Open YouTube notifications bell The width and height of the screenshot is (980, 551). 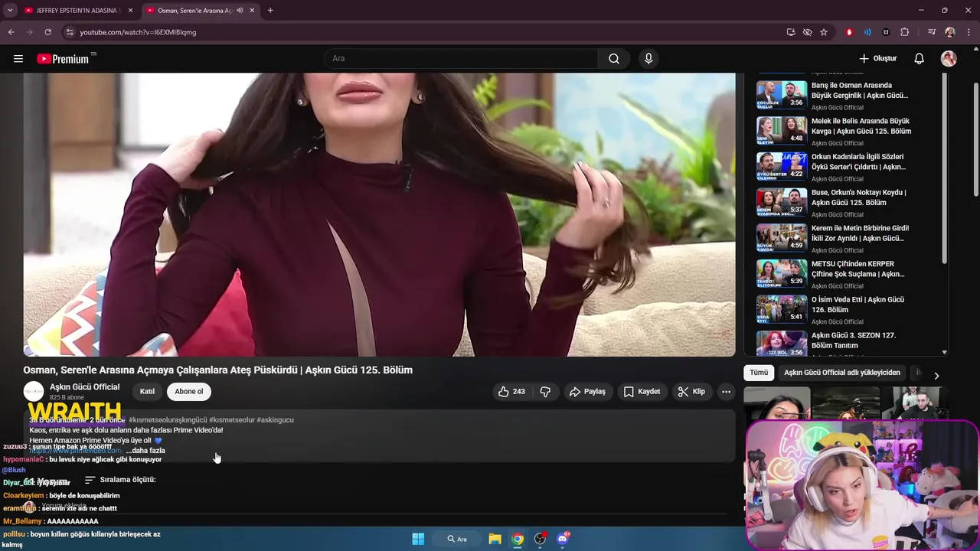coord(919,59)
